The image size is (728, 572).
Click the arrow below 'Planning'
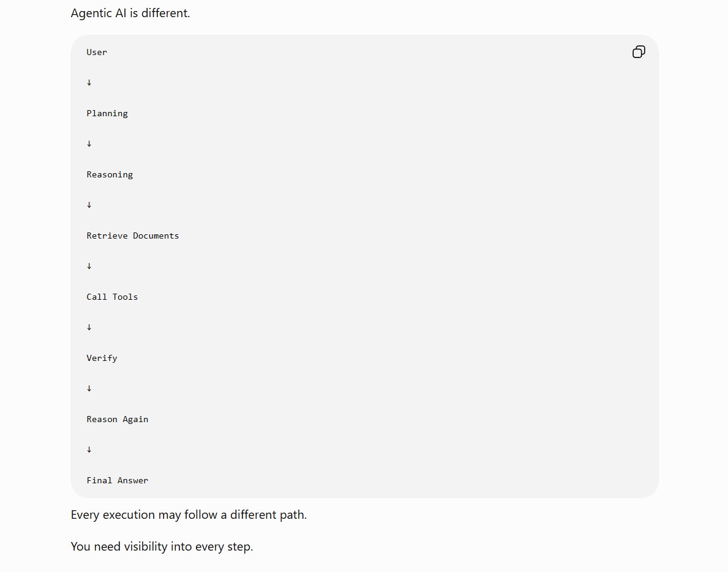tap(89, 144)
